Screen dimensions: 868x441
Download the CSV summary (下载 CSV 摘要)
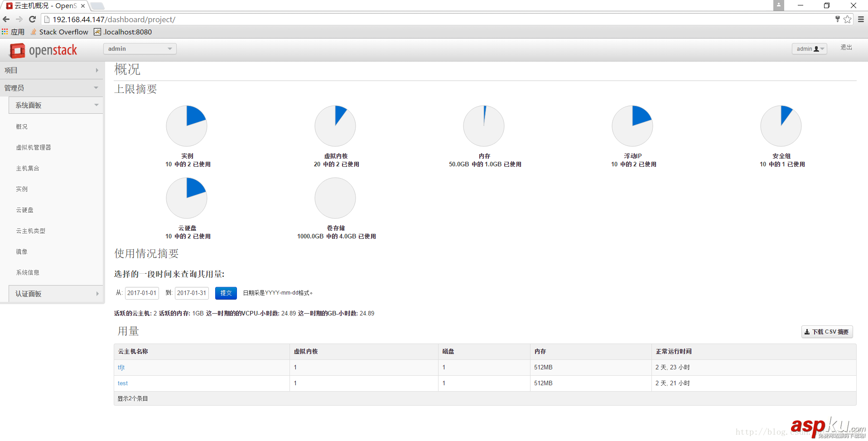tap(827, 332)
